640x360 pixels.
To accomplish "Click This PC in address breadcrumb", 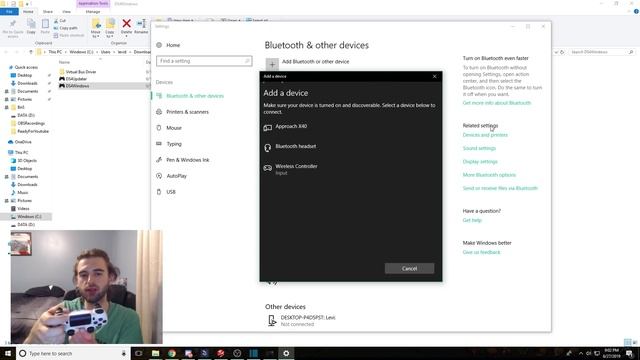I will pos(55,52).
